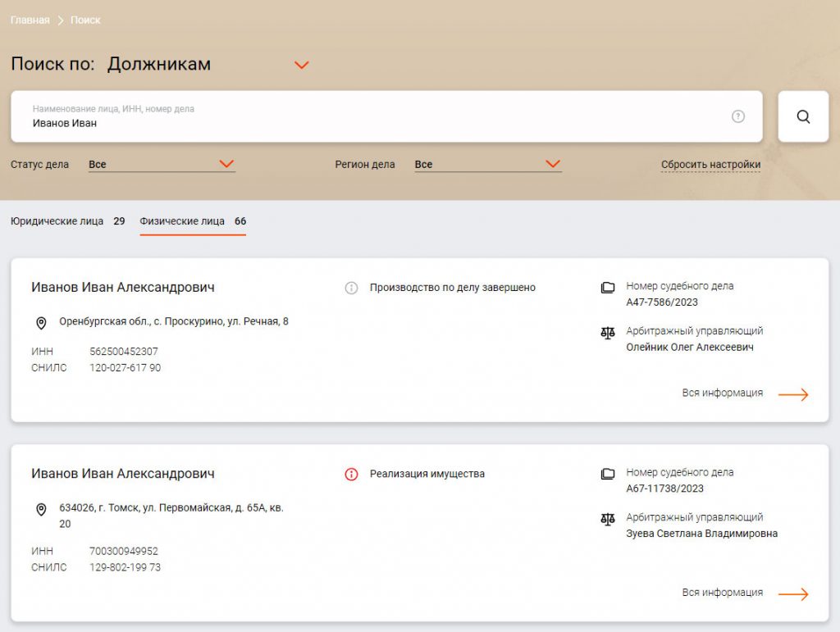Click the search input field containing Иванов Иван
This screenshot has height=632, width=840.
[x=369, y=123]
